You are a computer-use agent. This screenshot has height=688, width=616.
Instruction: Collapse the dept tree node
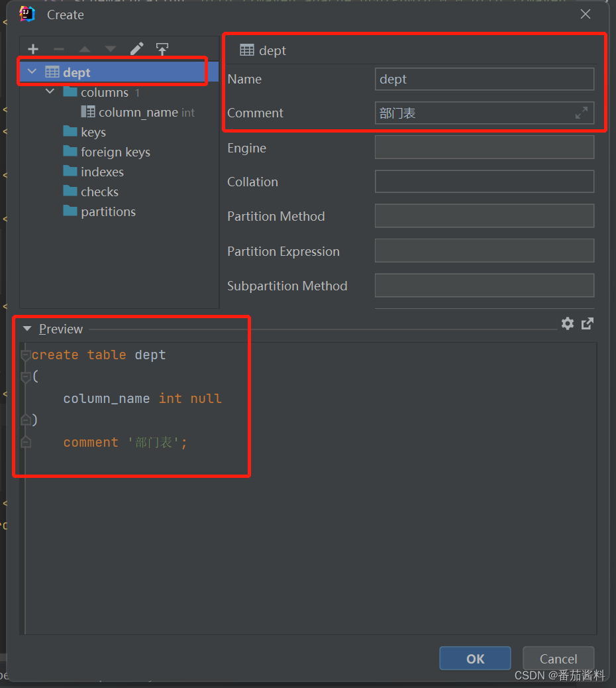pos(32,71)
